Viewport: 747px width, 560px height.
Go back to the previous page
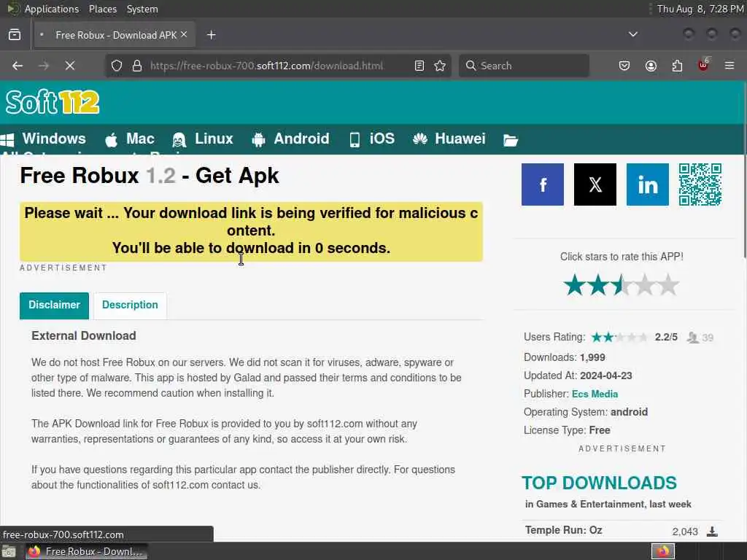(18, 66)
